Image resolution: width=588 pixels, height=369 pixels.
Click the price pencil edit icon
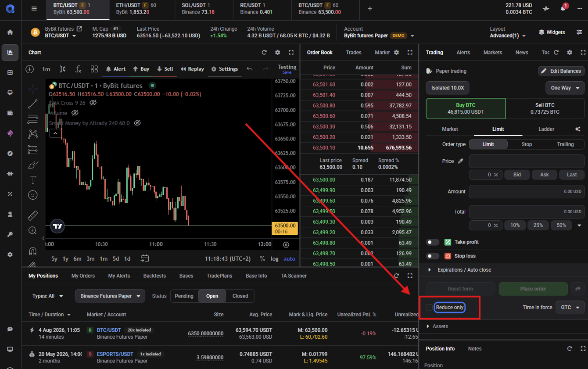click(460, 161)
